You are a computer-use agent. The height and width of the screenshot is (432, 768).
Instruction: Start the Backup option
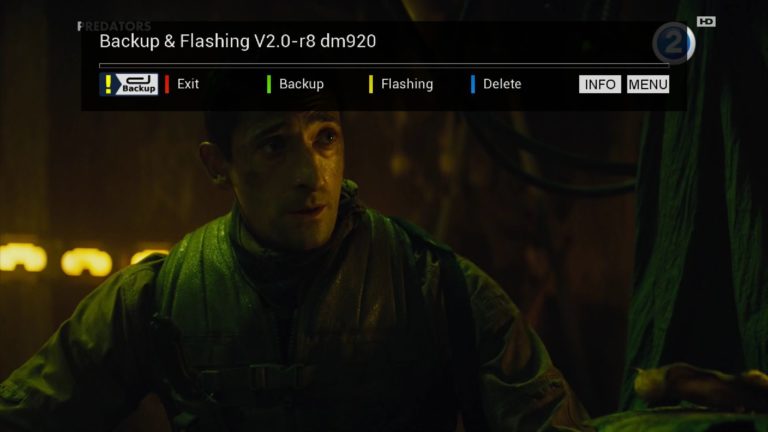[x=301, y=84]
